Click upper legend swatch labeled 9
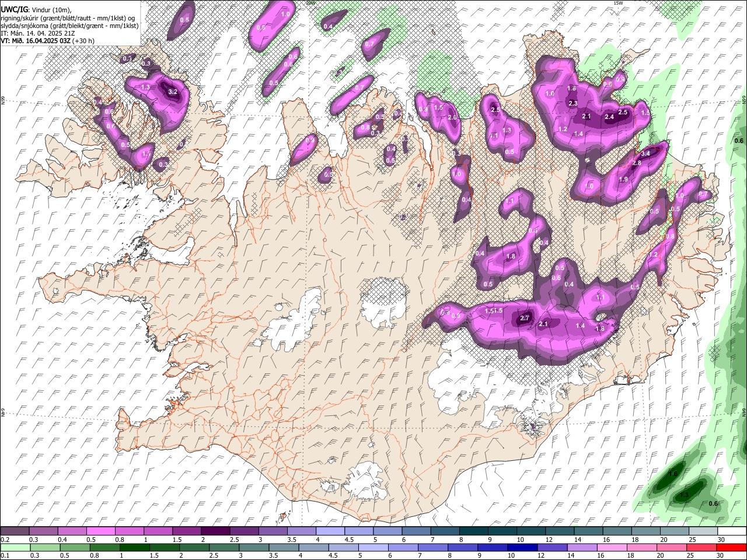The height and width of the screenshot is (560, 747). (x=502, y=531)
